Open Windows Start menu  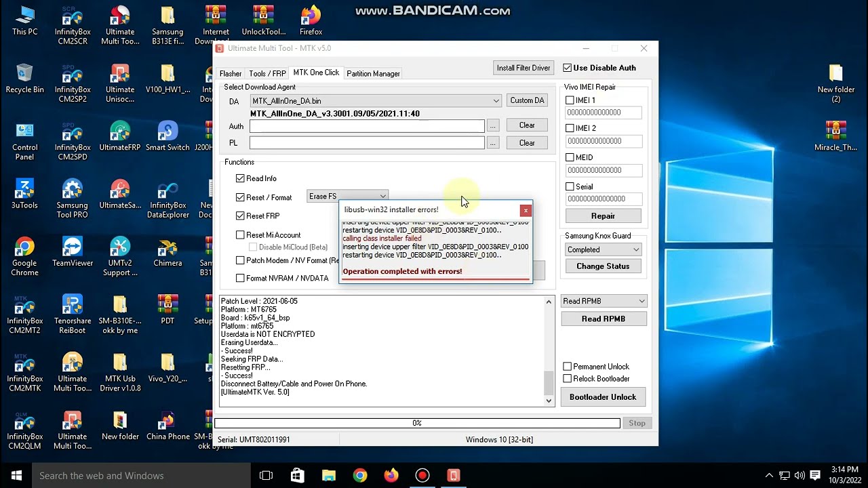click(16, 475)
